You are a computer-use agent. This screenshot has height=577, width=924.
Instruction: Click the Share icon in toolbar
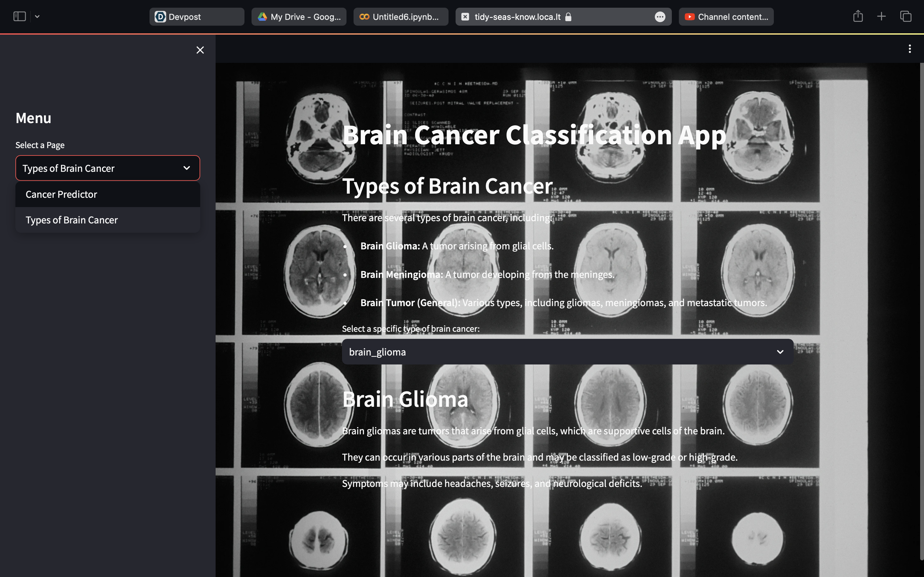858,16
